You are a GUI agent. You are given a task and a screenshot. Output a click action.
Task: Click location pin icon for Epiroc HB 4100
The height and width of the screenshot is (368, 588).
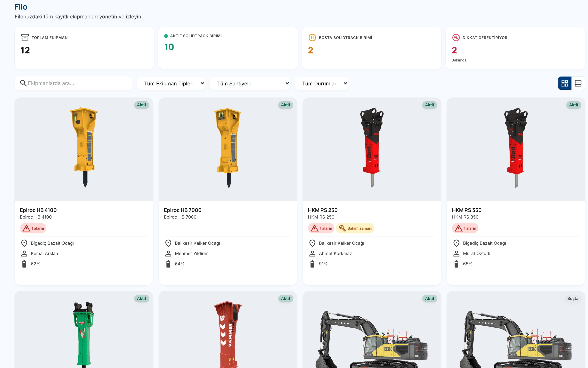[x=24, y=243]
